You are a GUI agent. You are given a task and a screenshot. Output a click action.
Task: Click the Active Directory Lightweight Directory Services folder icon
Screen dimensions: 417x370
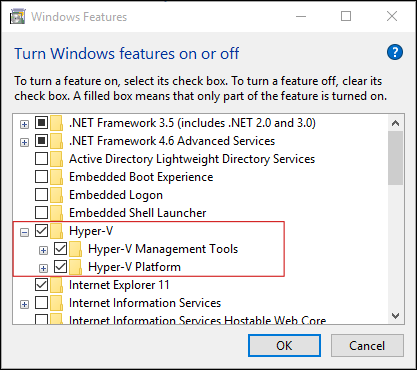[x=57, y=159]
